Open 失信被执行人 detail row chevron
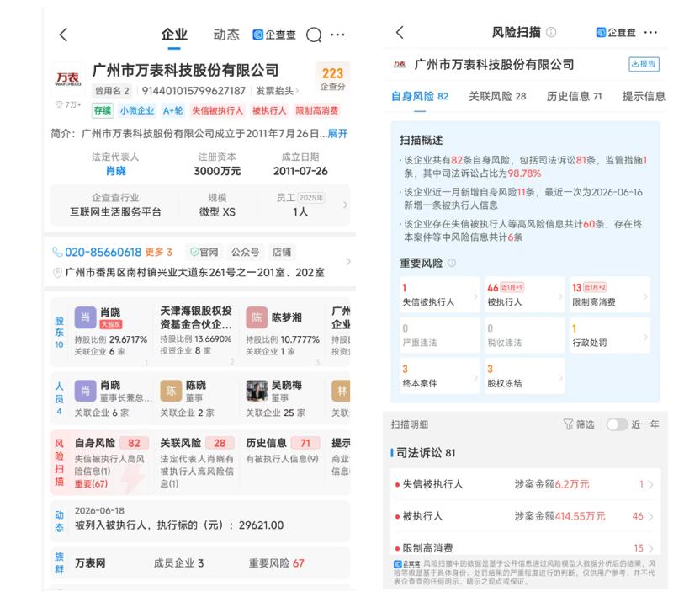The width and height of the screenshot is (700, 597). (651, 484)
